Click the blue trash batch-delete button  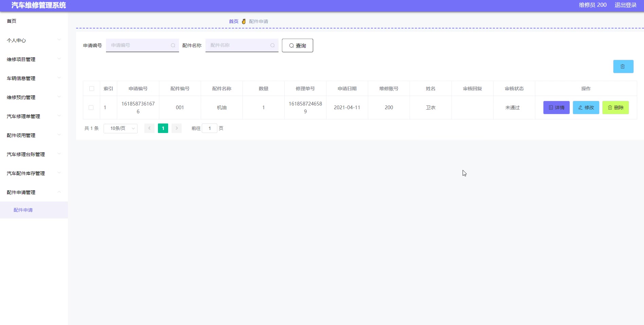click(623, 66)
